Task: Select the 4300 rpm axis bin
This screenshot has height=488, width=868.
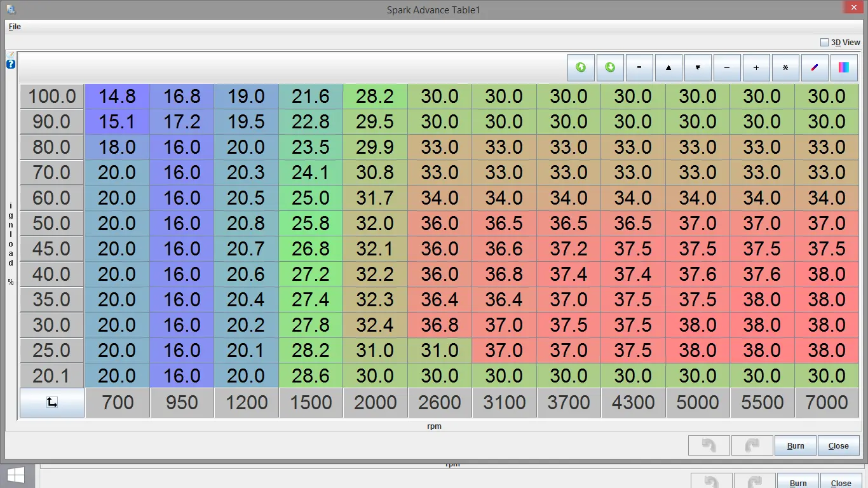Action: click(x=633, y=402)
